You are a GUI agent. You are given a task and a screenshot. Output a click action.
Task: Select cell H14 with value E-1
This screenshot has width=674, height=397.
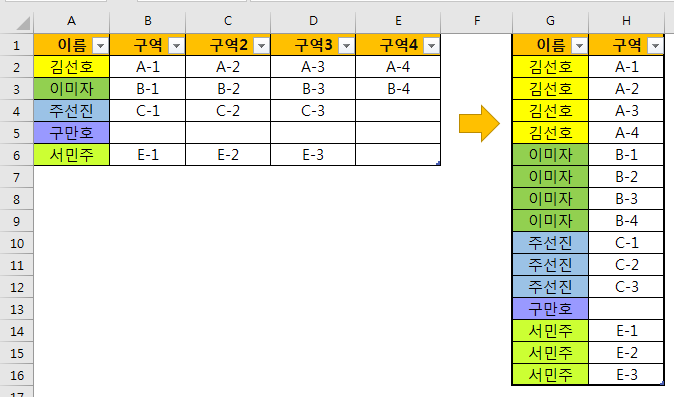pyautogui.click(x=626, y=331)
